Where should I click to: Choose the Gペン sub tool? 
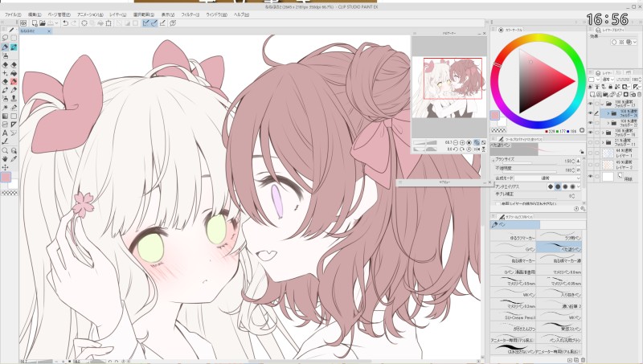513,247
